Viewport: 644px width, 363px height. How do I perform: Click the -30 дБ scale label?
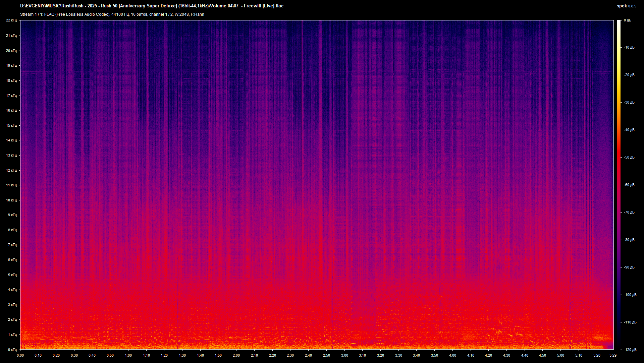coord(629,103)
